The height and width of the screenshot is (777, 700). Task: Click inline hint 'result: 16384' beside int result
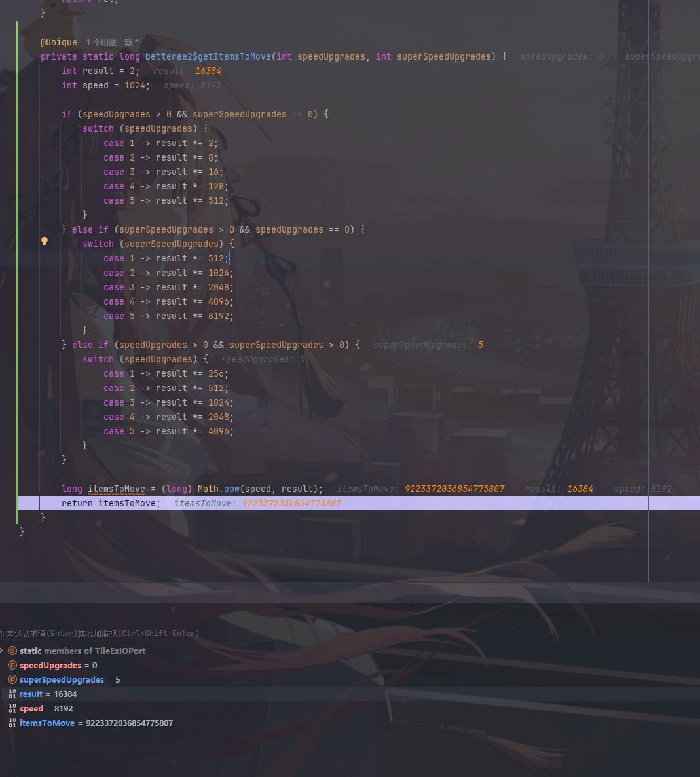click(x=187, y=71)
